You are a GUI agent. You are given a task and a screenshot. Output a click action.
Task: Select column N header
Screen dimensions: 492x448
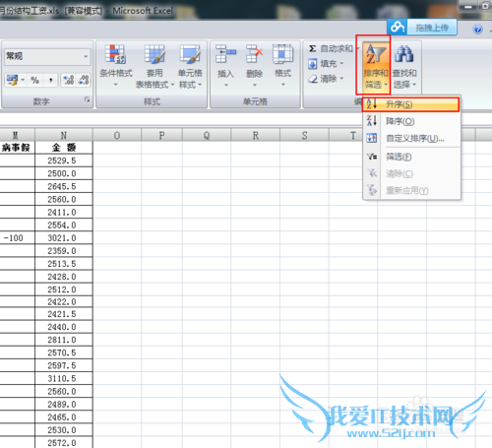(x=64, y=135)
